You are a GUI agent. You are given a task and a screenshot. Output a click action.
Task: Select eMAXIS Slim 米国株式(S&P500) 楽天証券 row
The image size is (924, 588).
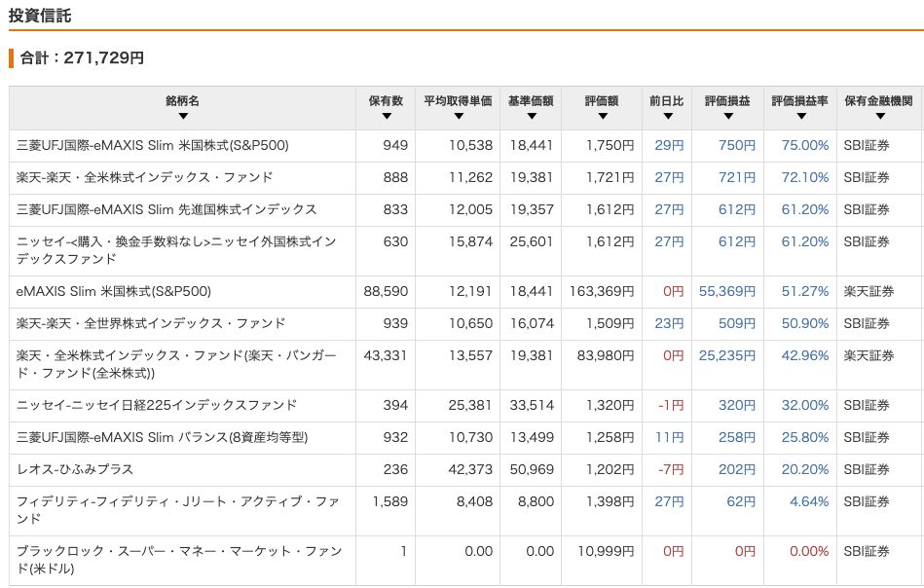pyautogui.click(x=465, y=292)
